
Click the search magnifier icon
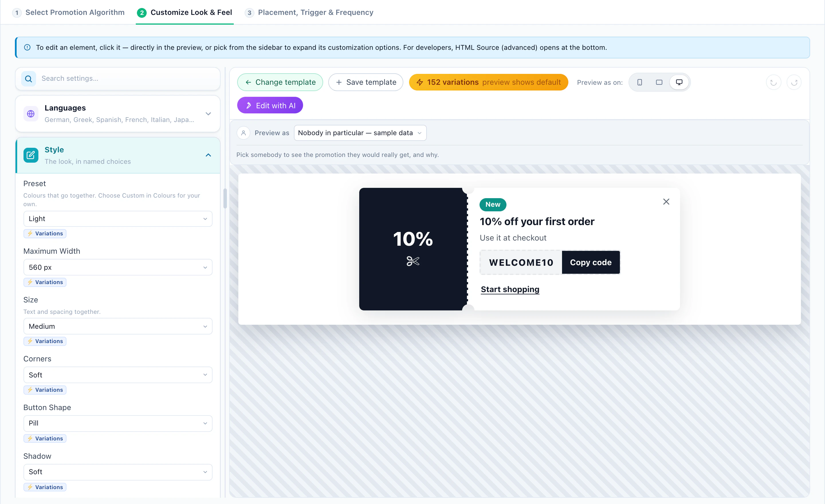29,79
